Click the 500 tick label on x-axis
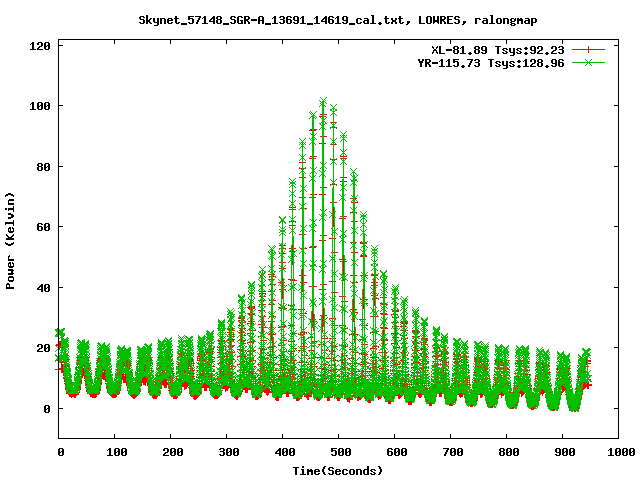The height and width of the screenshot is (480, 640). [x=339, y=452]
